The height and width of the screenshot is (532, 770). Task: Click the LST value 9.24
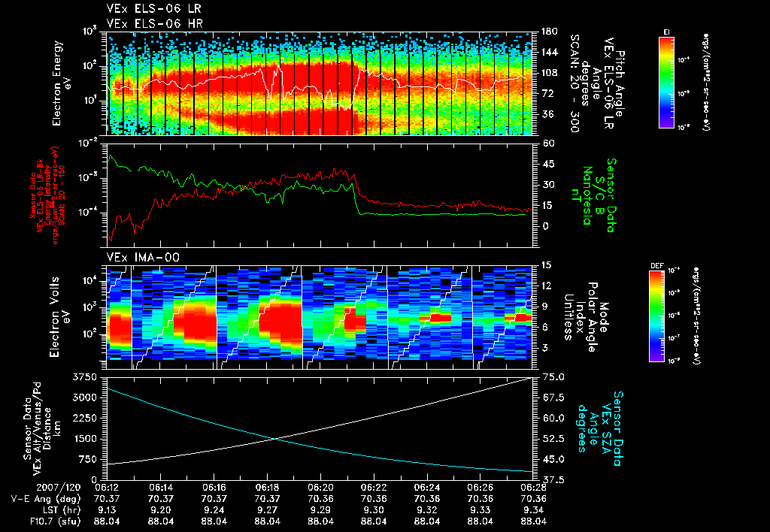pos(214,510)
